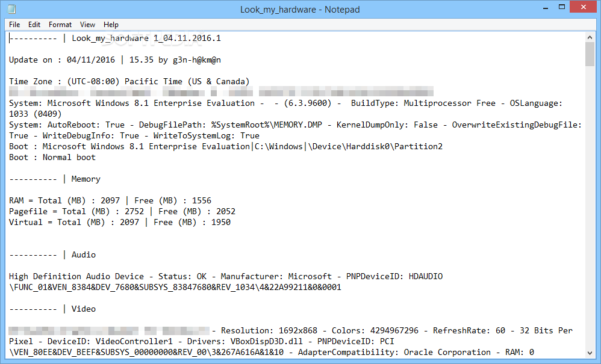The width and height of the screenshot is (601, 364).
Task: Click the '| Video' section heading
Action: (79, 309)
